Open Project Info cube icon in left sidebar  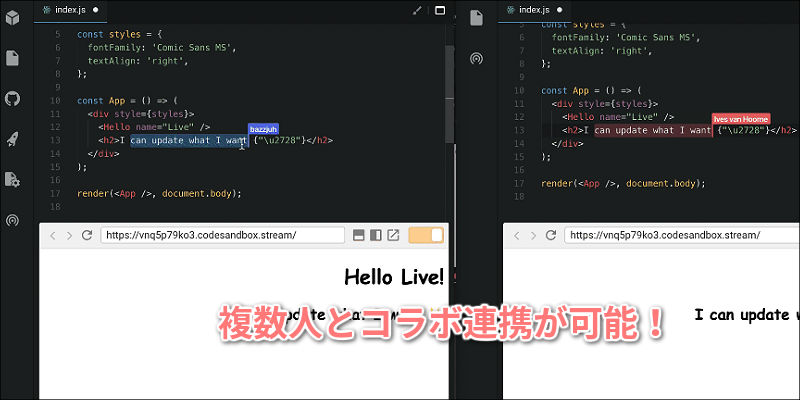coord(12,18)
